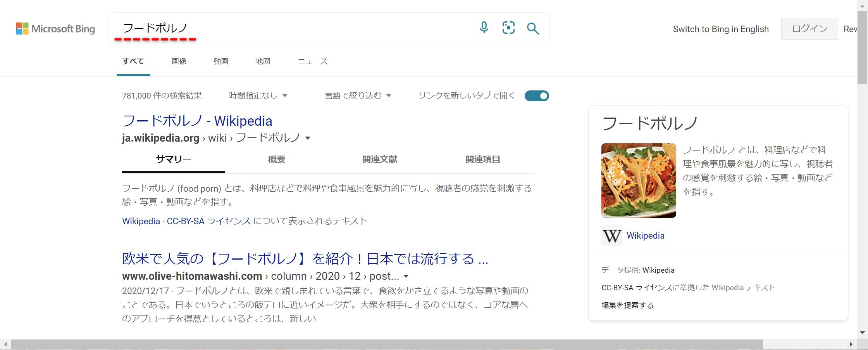Click the 'CC-BY-SA ライセンス' link in knowledge panel
The height and width of the screenshot is (350, 868).
click(x=637, y=288)
